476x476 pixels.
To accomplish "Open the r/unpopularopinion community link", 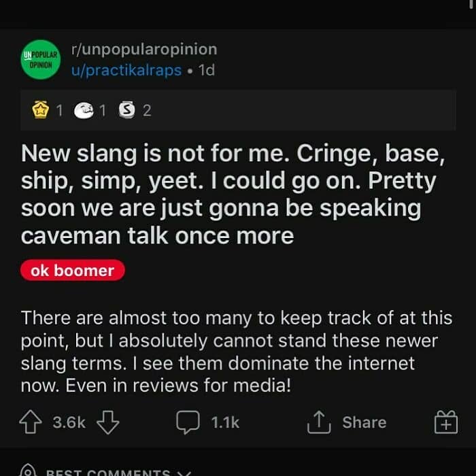I will tap(144, 49).
